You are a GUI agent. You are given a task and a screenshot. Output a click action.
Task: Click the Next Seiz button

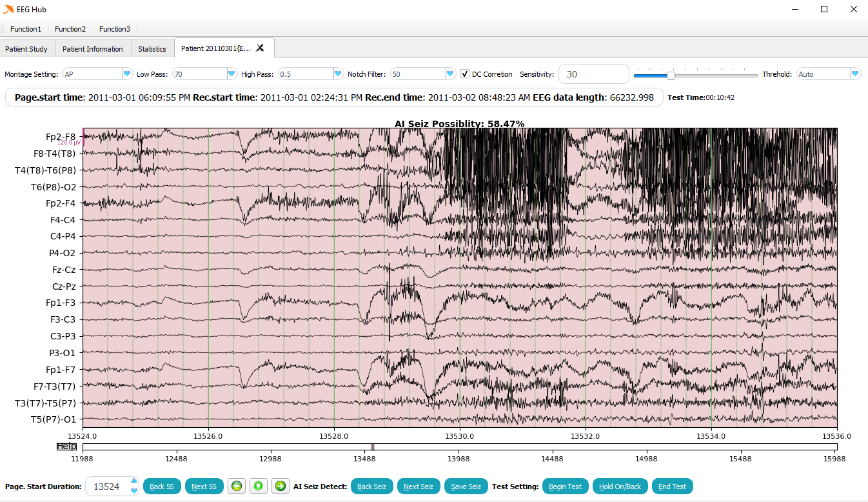419,487
